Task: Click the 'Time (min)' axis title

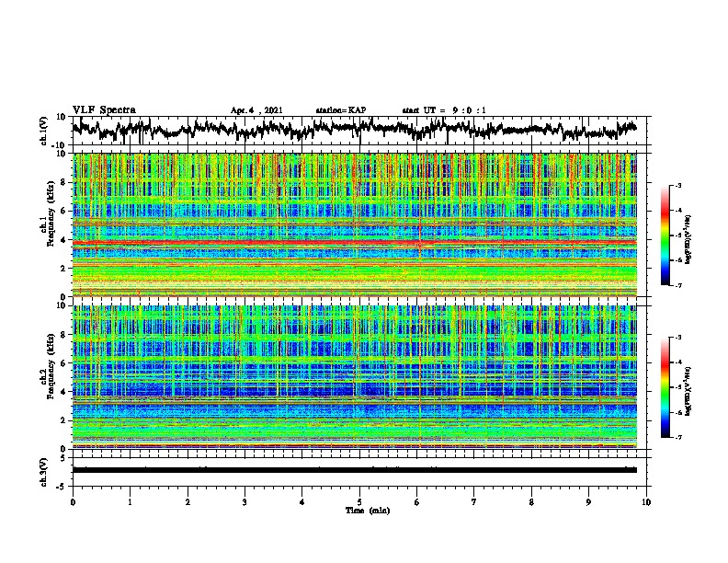Action: coord(368,511)
